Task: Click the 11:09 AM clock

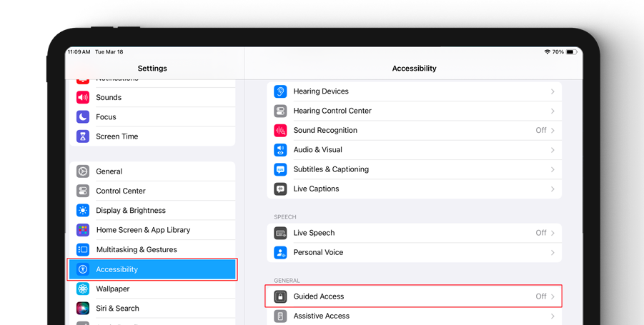Action: coord(79,51)
